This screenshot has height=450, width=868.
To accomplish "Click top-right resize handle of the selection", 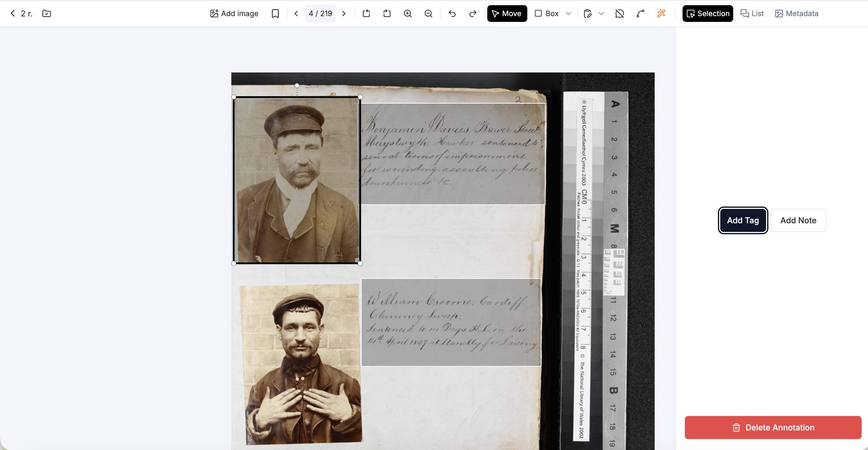I will point(360,97).
